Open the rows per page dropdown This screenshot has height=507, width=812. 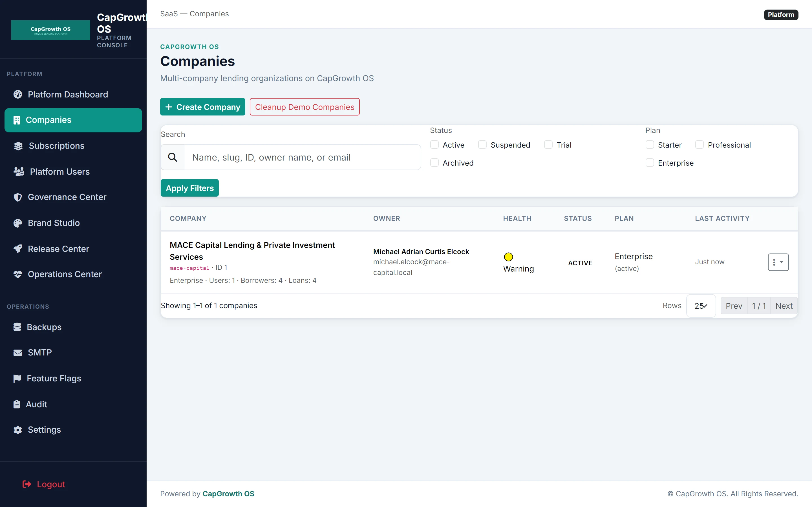701,306
